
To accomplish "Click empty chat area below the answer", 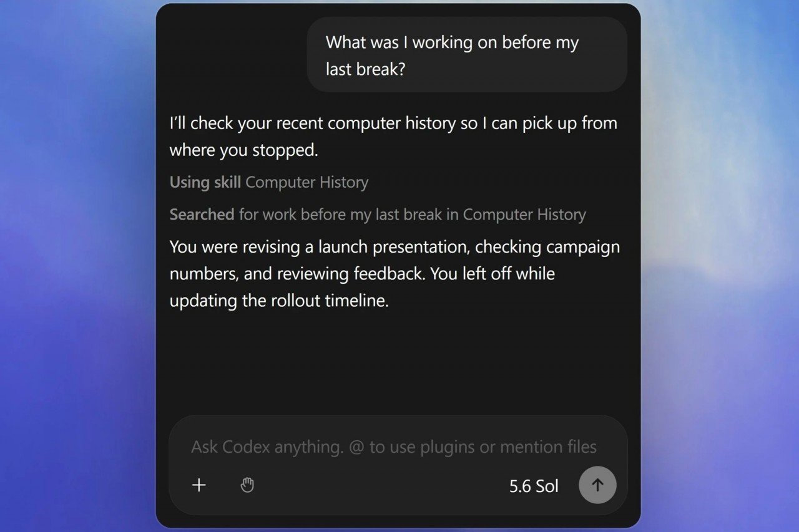I will coord(398,362).
